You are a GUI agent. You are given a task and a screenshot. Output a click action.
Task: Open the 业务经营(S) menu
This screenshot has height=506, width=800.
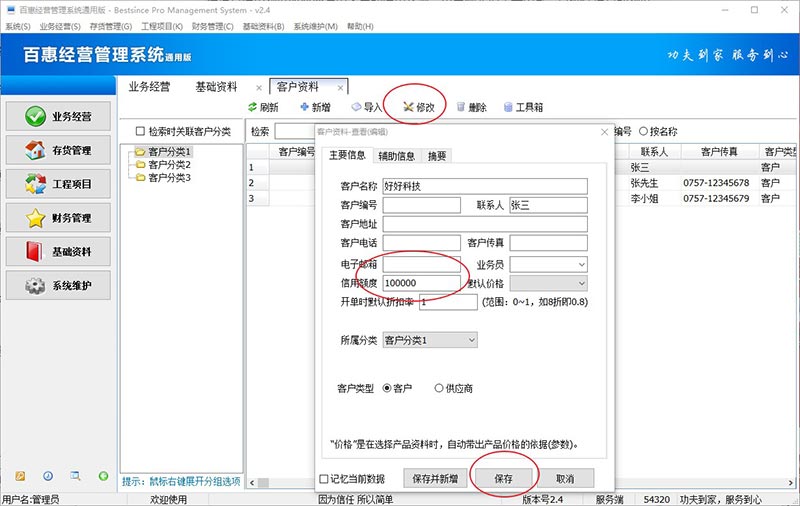click(60, 26)
